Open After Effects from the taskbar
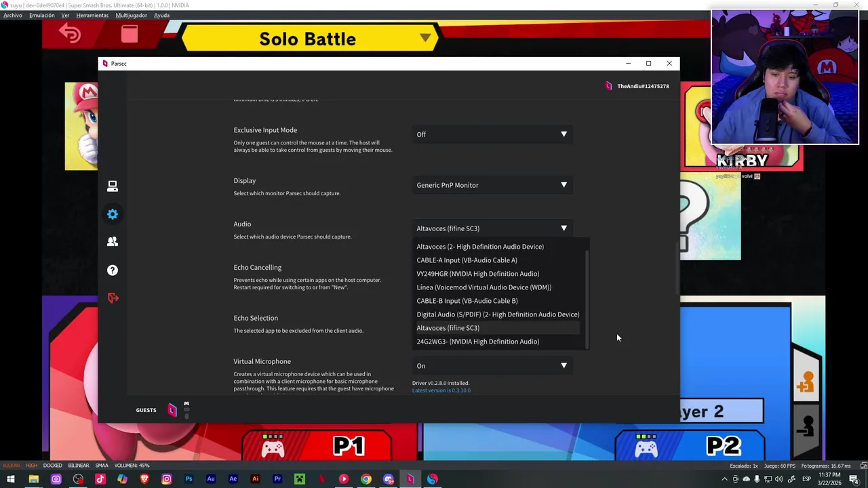 (233, 479)
